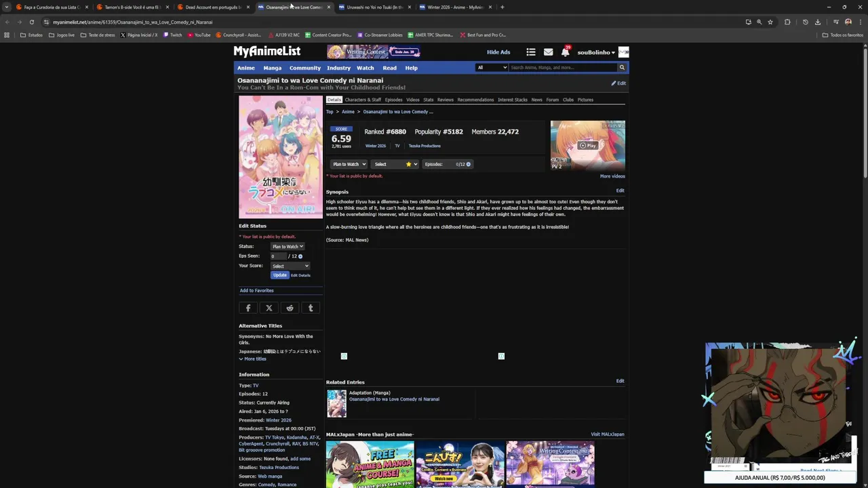This screenshot has height=488, width=868.
Task: Switch to the Winter 2026 browser tab
Action: (x=455, y=7)
